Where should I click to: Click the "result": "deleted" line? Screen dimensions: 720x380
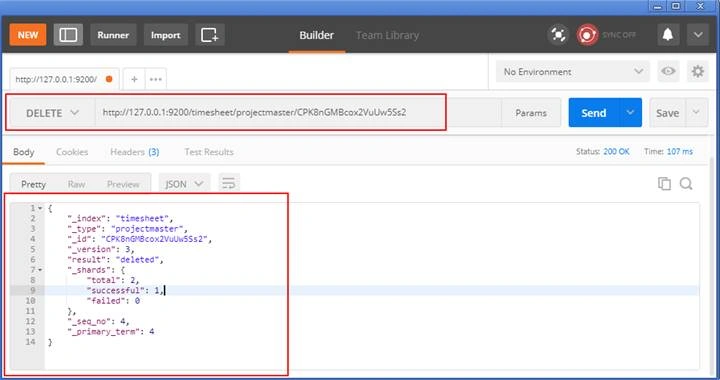click(x=115, y=260)
